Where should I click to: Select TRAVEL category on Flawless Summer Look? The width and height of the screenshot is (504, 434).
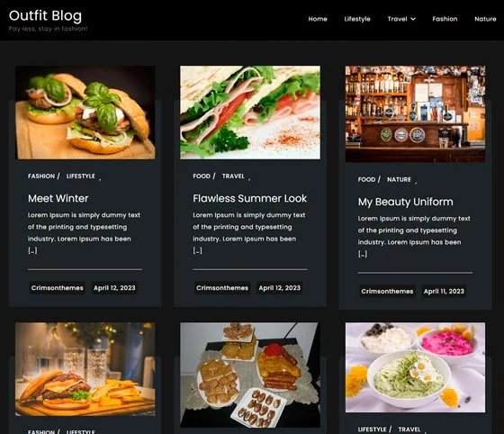pos(233,176)
